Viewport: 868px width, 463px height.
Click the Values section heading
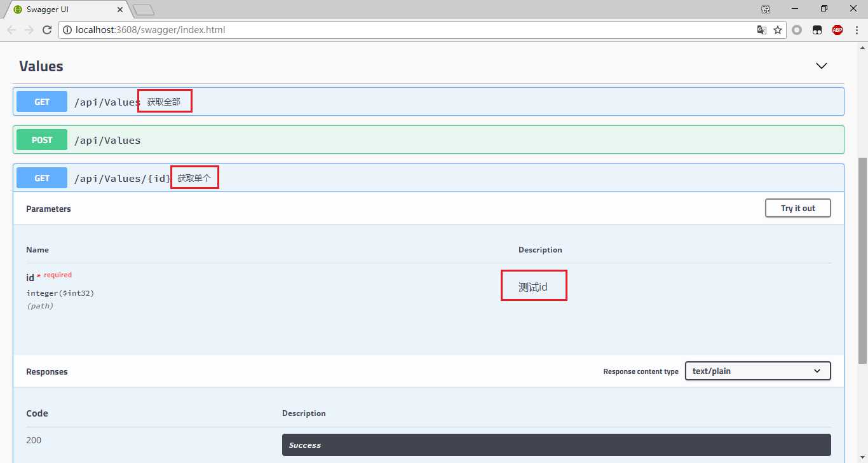click(41, 66)
